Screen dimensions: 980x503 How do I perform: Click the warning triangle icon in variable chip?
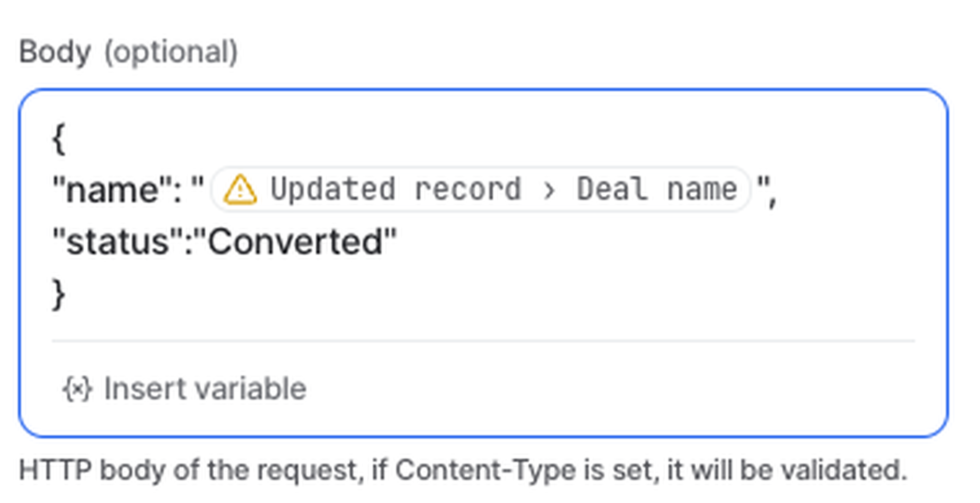(240, 189)
